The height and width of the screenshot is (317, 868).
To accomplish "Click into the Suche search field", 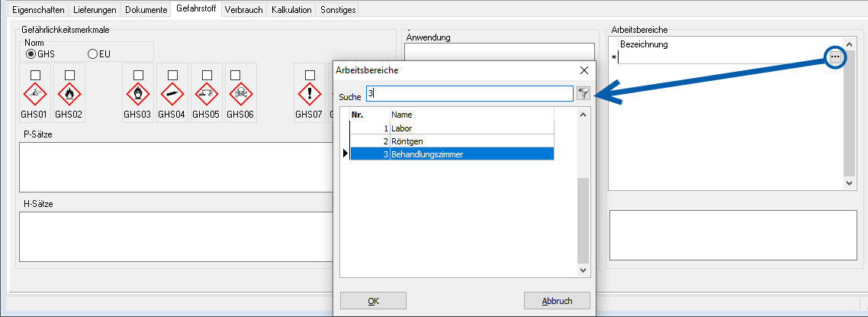I will 469,93.
